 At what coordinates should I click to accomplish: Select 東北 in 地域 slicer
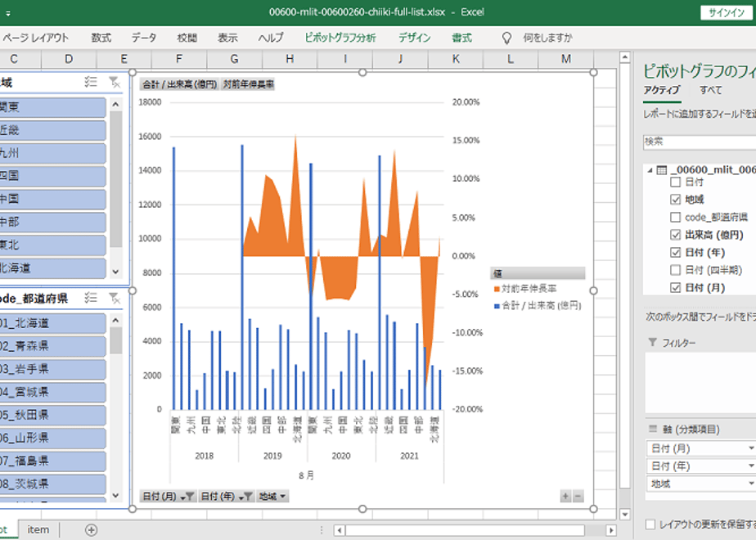[x=52, y=245]
